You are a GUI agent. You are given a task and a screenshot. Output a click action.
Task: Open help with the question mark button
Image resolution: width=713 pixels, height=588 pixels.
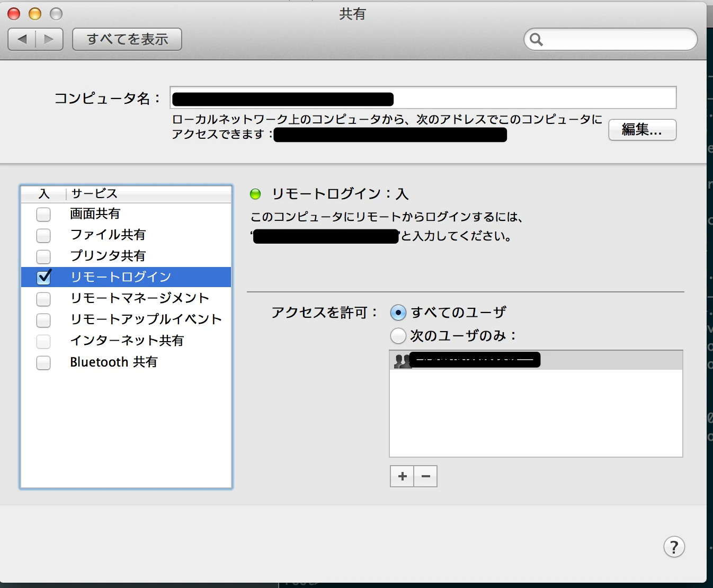[x=674, y=547]
